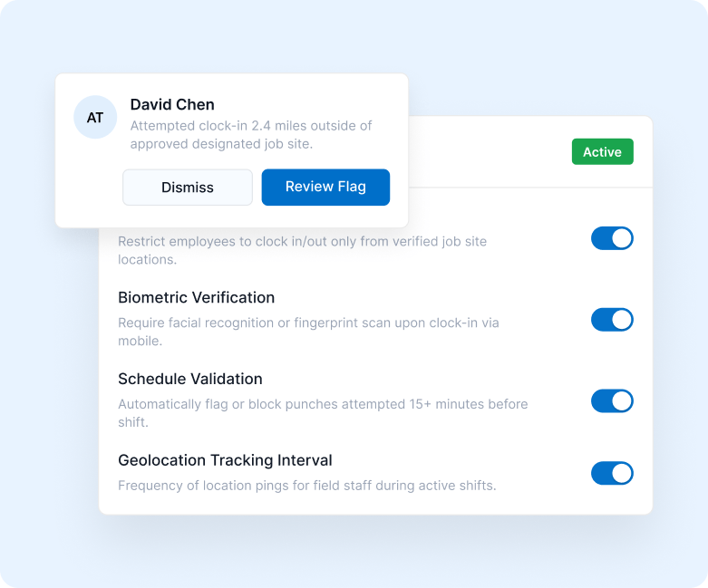Click the location pings frequency description
The width and height of the screenshot is (708, 588).
click(306, 486)
